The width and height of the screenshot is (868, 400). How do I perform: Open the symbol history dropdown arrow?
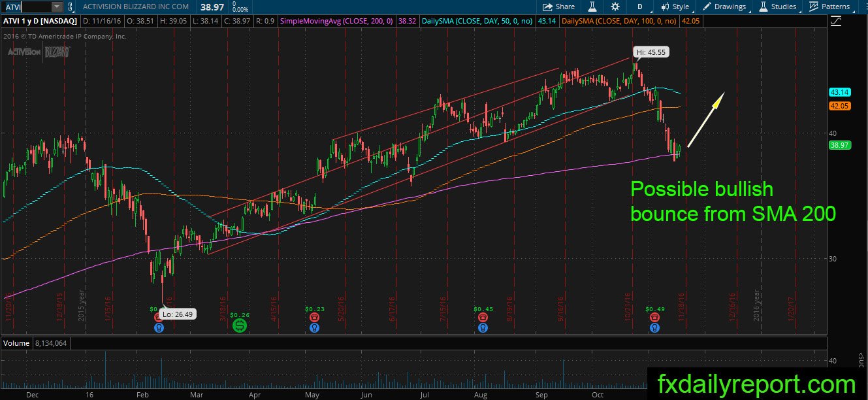(x=57, y=7)
